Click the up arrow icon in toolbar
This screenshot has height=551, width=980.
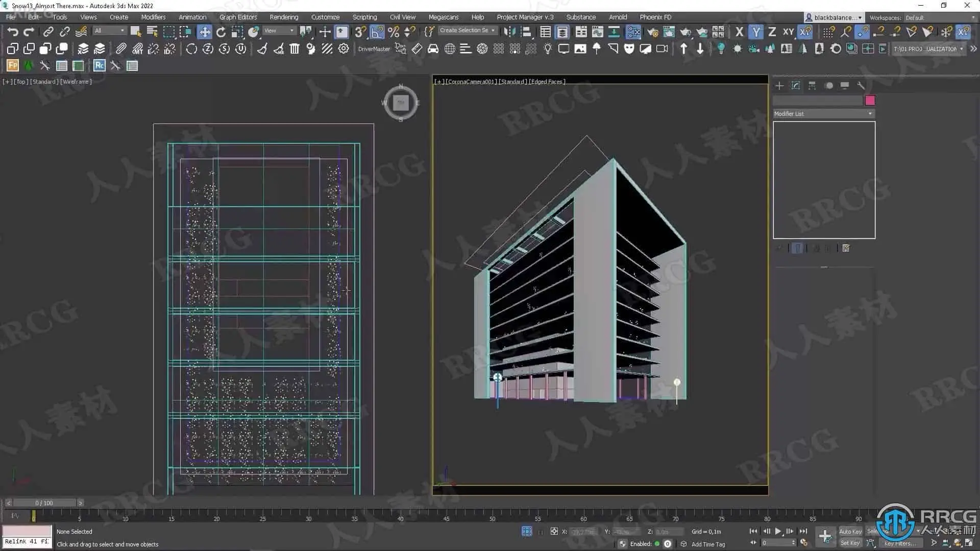pyautogui.click(x=684, y=49)
